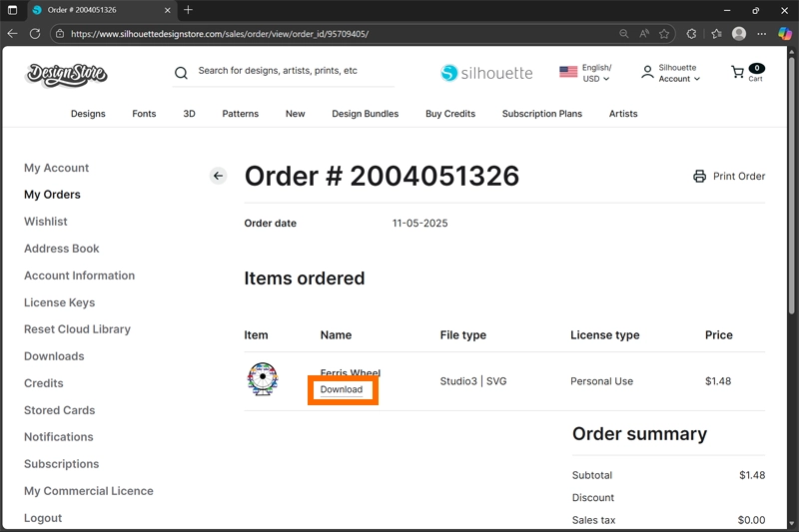This screenshot has height=532, width=799.
Task: Open a new browser tab
Action: 188,10
